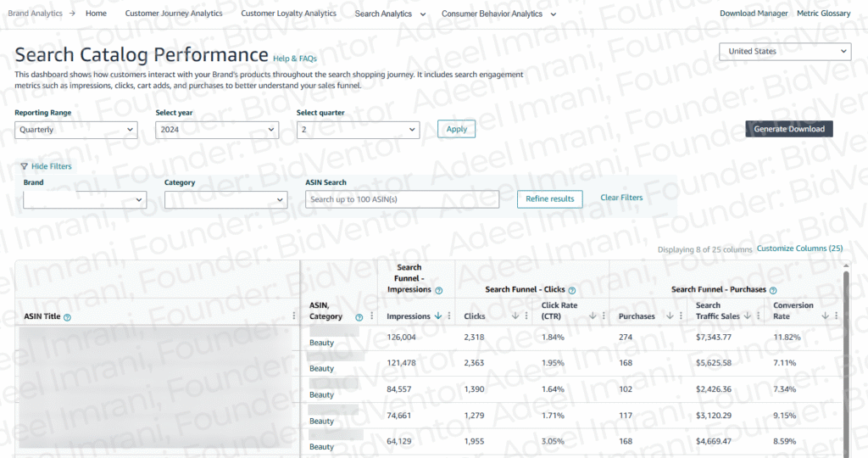Select the $2,426.36 sales cell
The height and width of the screenshot is (458, 868).
(714, 389)
